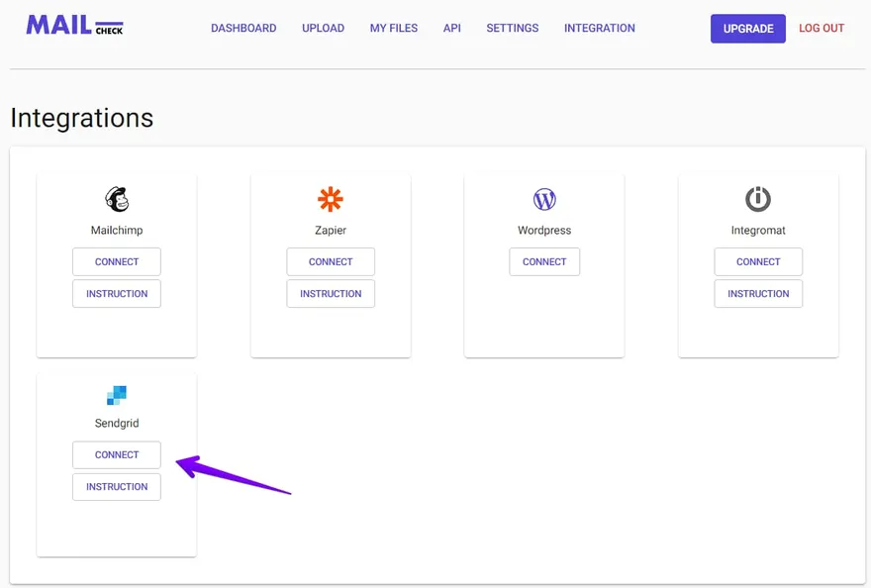View the Integromat INSTRUCTION page
The image size is (871, 588).
tap(758, 293)
